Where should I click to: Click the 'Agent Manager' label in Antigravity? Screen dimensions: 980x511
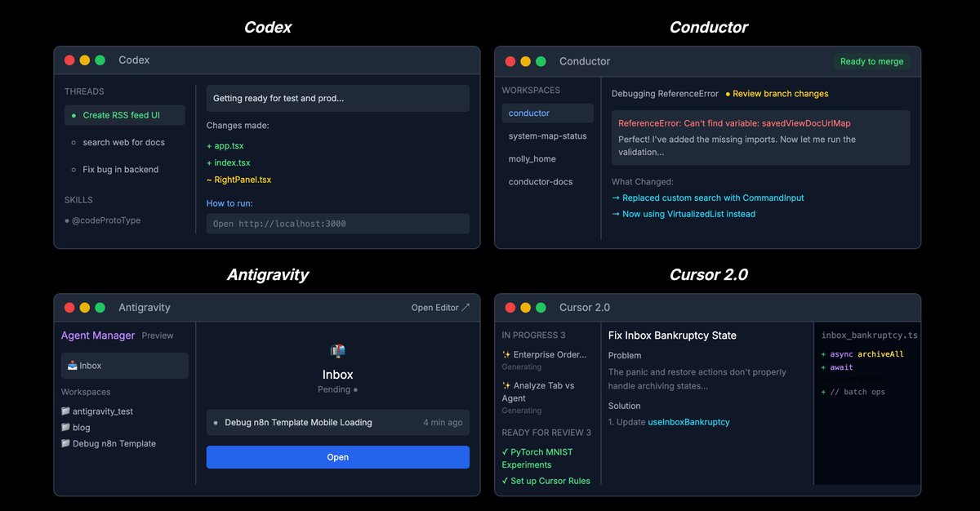[98, 335]
